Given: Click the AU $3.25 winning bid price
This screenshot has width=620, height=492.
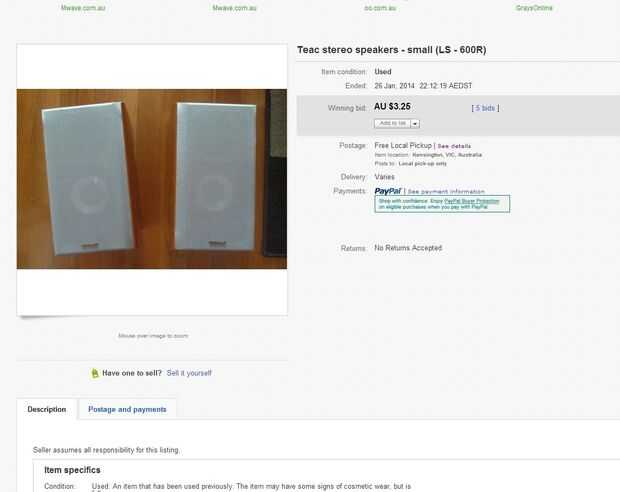Looking at the screenshot, I should tap(392, 107).
